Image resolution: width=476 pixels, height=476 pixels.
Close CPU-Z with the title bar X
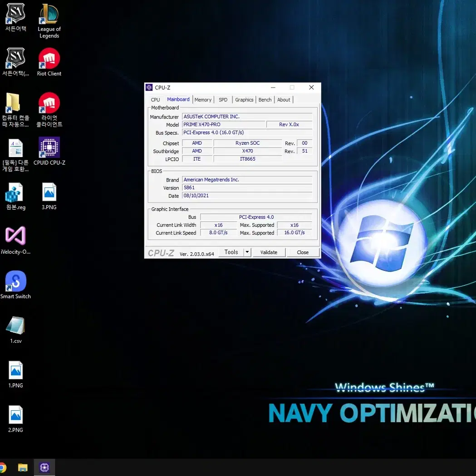[311, 88]
